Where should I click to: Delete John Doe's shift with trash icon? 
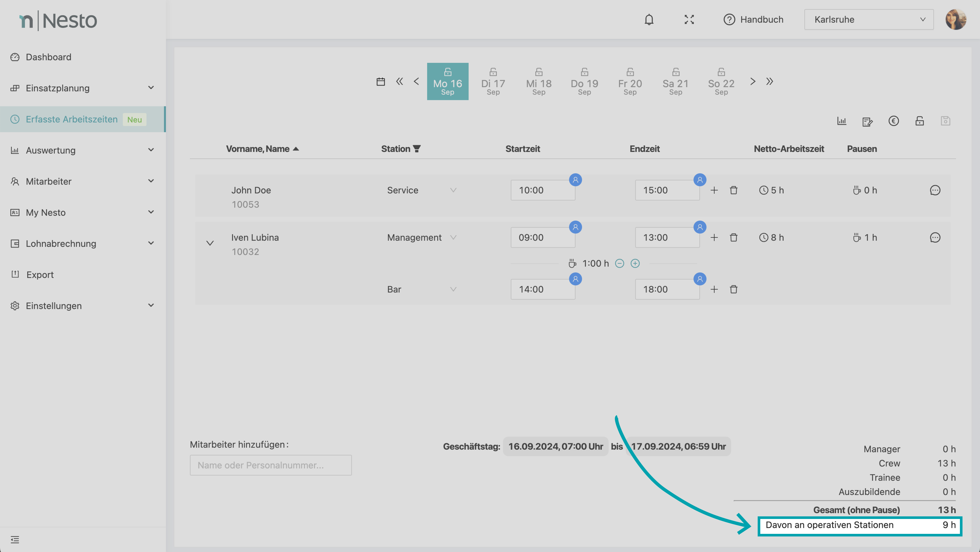point(734,190)
